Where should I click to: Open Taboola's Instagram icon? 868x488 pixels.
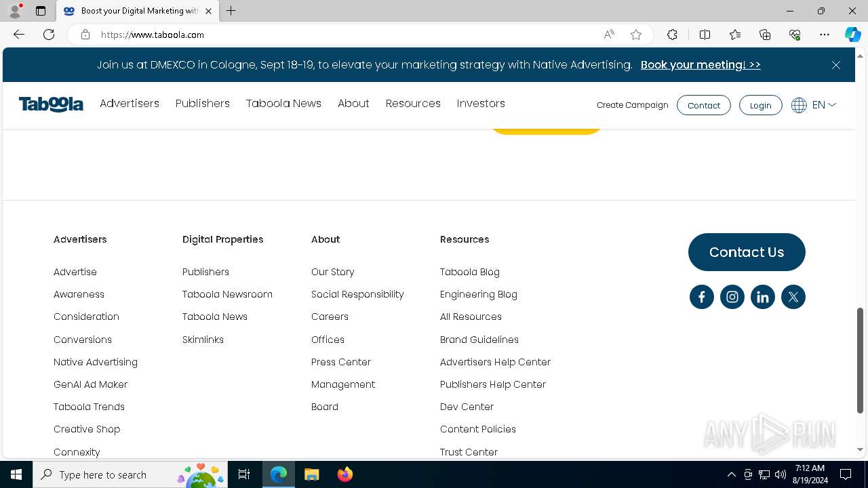[x=732, y=297]
